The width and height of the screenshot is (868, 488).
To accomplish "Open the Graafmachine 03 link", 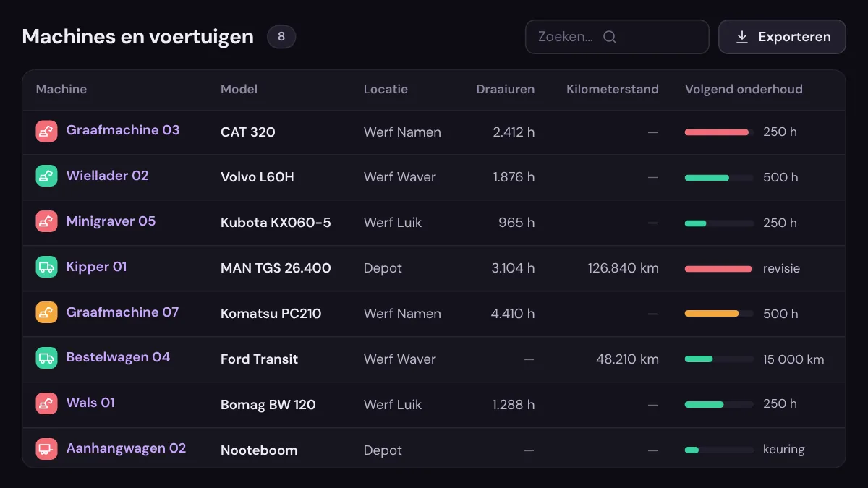I will 123,130.
